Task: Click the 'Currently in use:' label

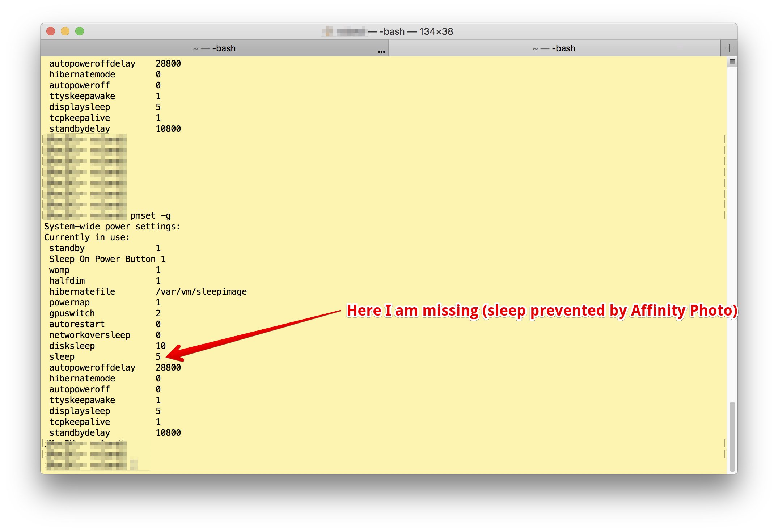Action: (87, 237)
